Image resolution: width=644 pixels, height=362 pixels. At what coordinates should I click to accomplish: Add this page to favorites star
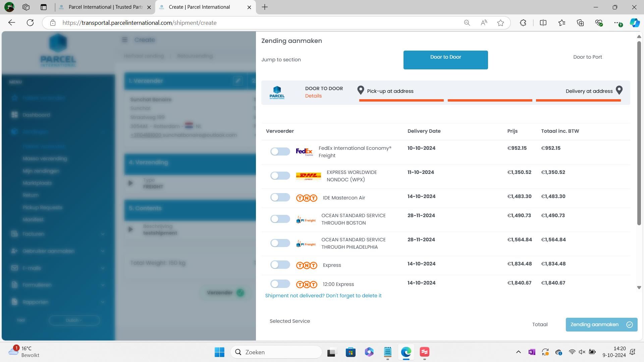[500, 23]
